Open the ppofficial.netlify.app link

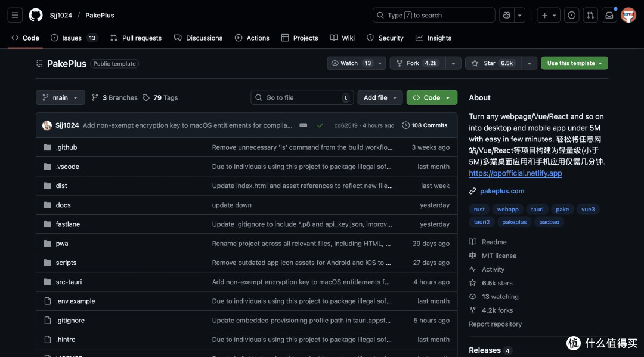point(515,173)
